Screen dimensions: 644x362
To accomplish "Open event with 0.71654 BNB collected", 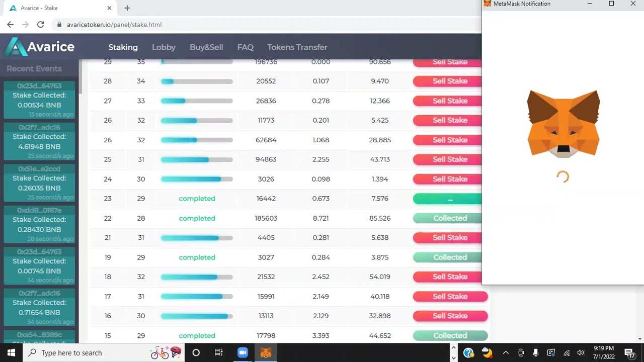I will click(x=39, y=307).
